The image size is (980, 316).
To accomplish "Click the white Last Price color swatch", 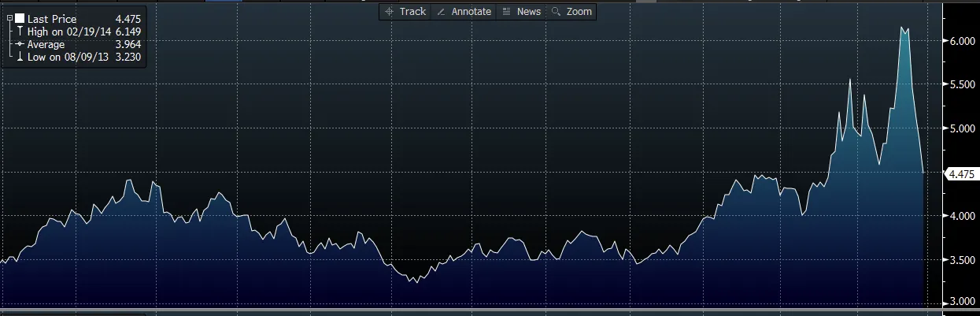I will (x=20, y=17).
